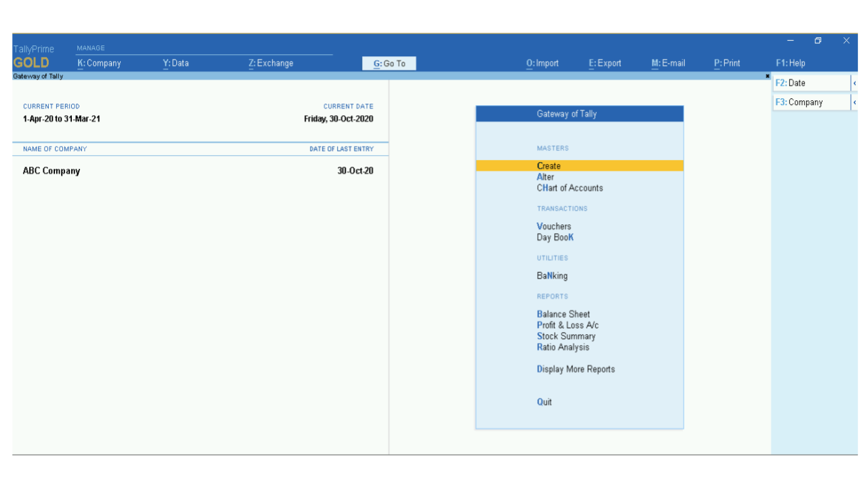The width and height of the screenshot is (868, 488).
Task: Click the TallyPrime GOLD logo
Action: [33, 57]
